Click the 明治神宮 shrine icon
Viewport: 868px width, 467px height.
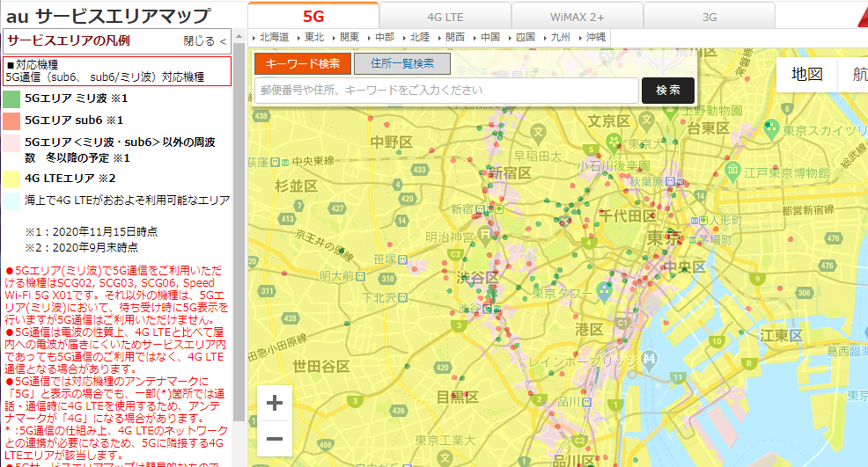(485, 236)
